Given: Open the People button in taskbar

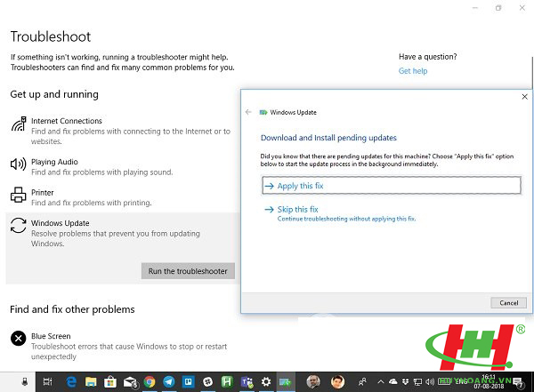Looking at the screenshot, I should click(x=362, y=382).
